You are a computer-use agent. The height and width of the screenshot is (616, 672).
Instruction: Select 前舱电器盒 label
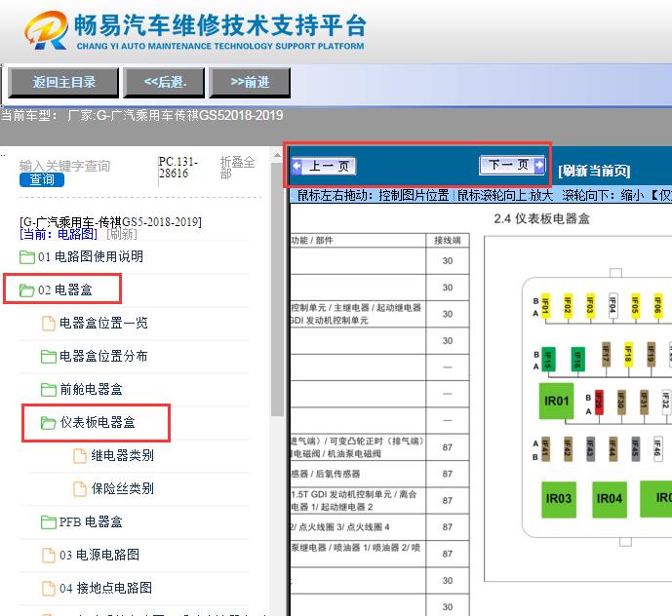(x=91, y=389)
